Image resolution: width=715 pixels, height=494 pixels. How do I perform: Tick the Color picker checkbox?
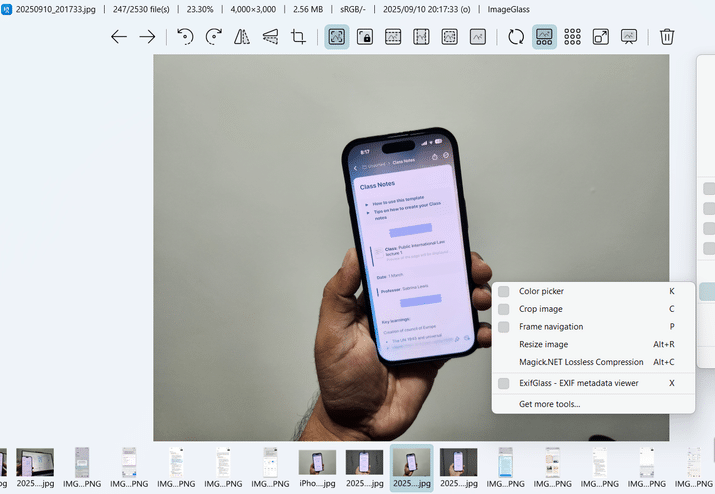click(x=503, y=291)
